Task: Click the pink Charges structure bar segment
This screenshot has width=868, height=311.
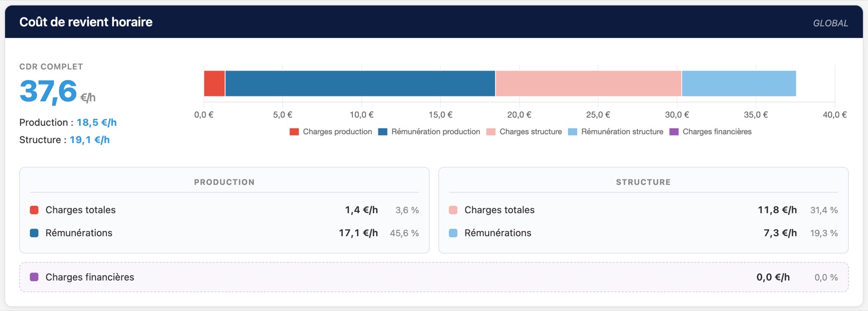Action: (x=589, y=83)
